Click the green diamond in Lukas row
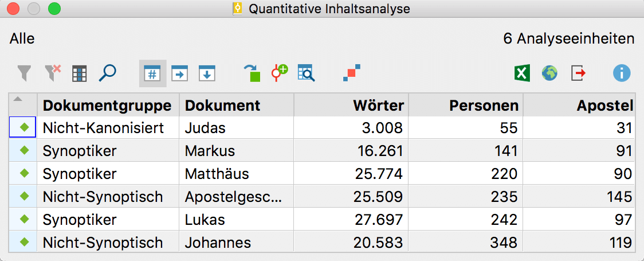 point(25,220)
